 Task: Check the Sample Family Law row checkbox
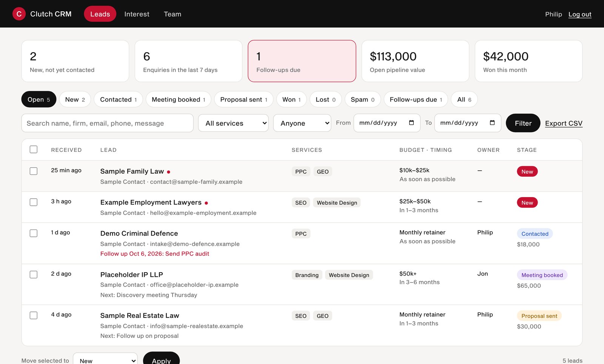(34, 171)
